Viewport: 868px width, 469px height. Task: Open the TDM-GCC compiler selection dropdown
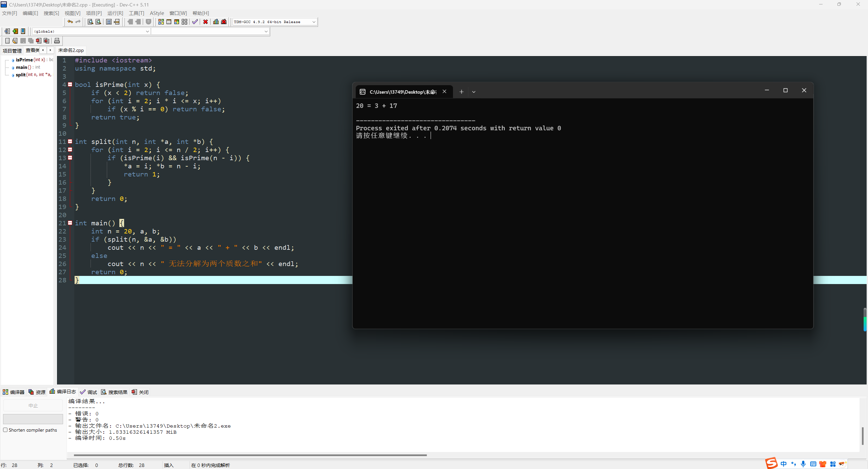(x=314, y=22)
